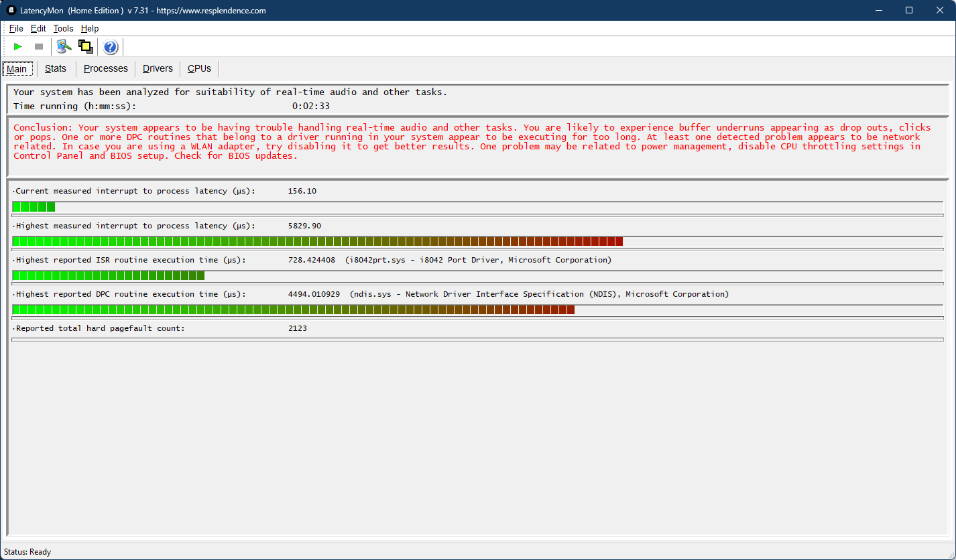956x560 pixels.
Task: Open the options tool icon in toolbar
Action: click(64, 47)
